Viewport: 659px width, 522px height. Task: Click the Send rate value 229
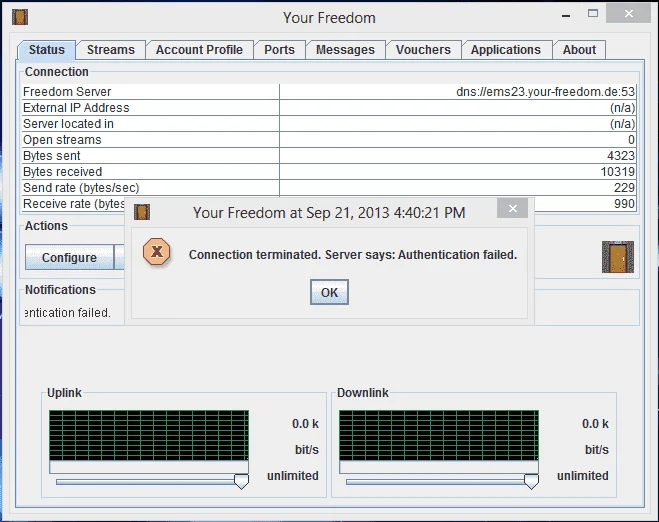pyautogui.click(x=624, y=187)
